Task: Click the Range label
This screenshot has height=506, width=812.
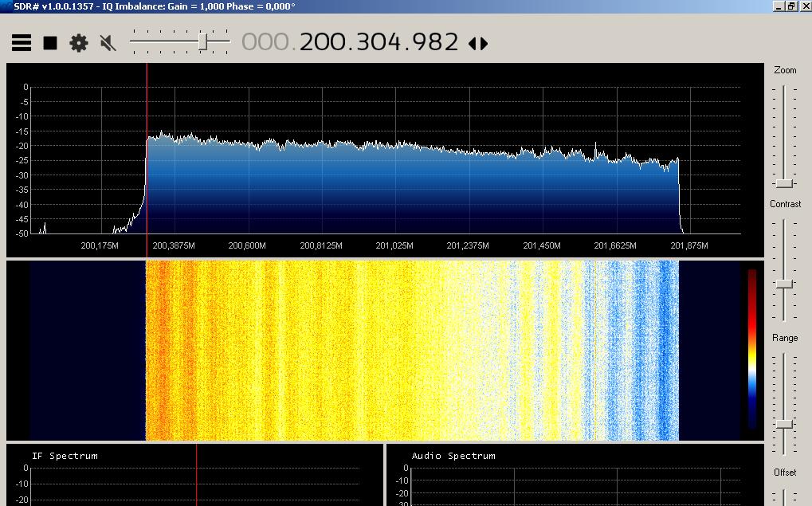Action: coord(785,338)
